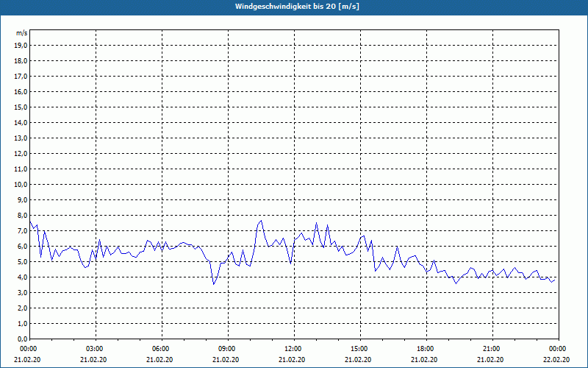588x368 pixels.
Task: Click the '03:00' time label
Action: [96, 349]
